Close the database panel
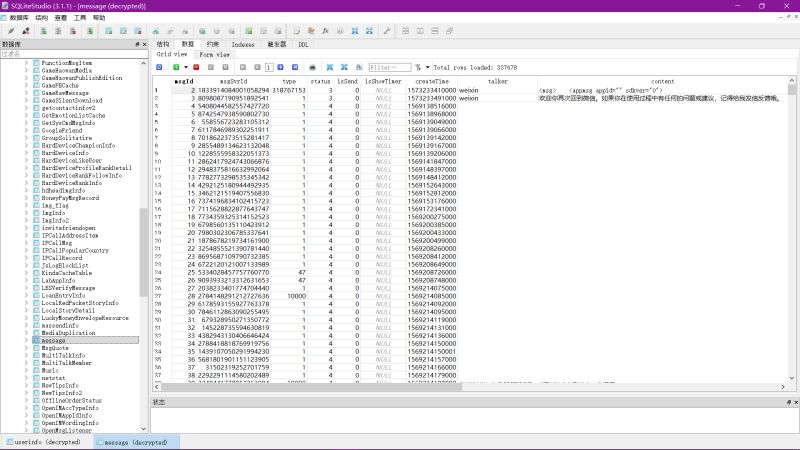This screenshot has width=800, height=450. [x=144, y=44]
